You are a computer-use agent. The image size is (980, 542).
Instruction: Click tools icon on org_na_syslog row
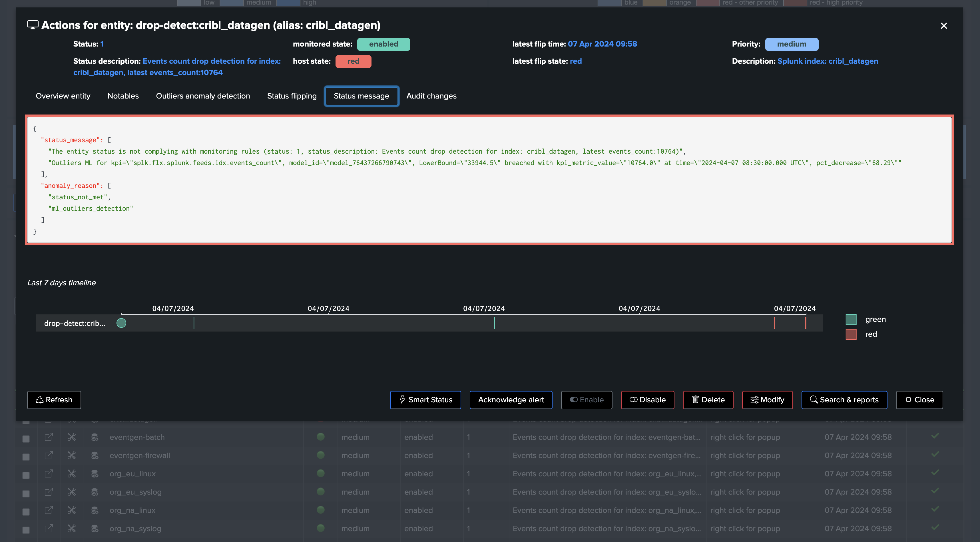coord(71,528)
